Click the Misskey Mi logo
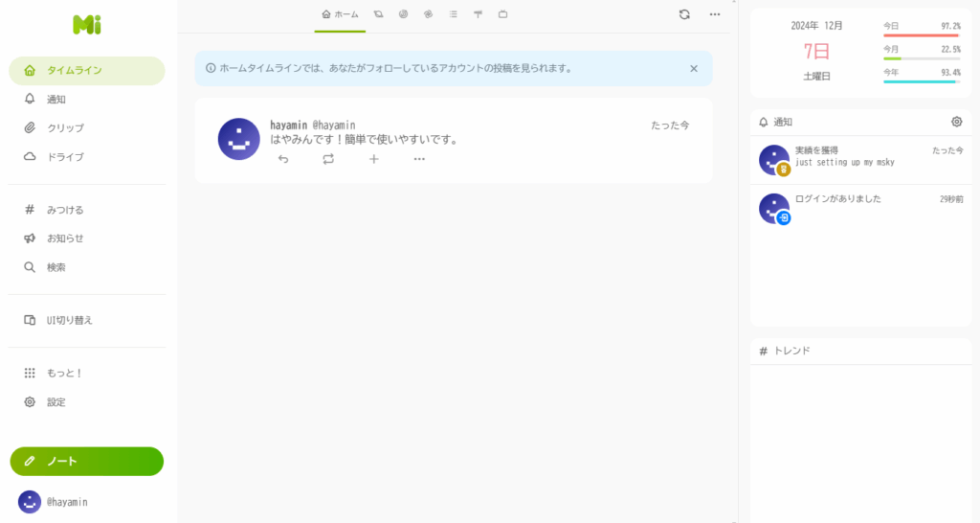Image resolution: width=980 pixels, height=523 pixels. [87, 25]
